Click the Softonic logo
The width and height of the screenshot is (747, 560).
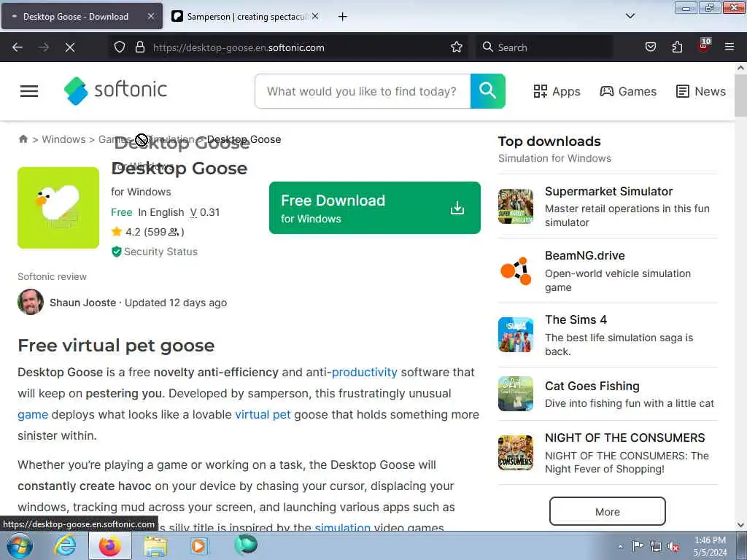(x=116, y=90)
